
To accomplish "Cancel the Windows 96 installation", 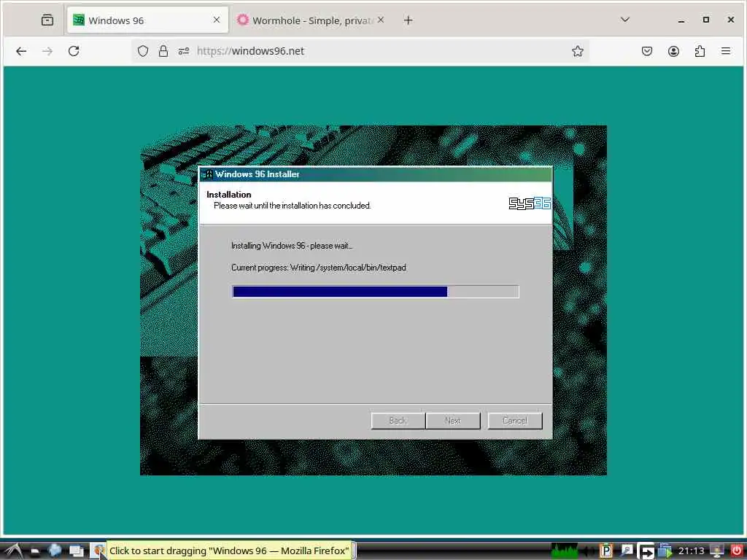I will [515, 421].
